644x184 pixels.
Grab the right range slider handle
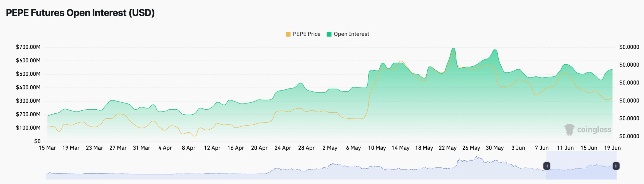tap(616, 166)
